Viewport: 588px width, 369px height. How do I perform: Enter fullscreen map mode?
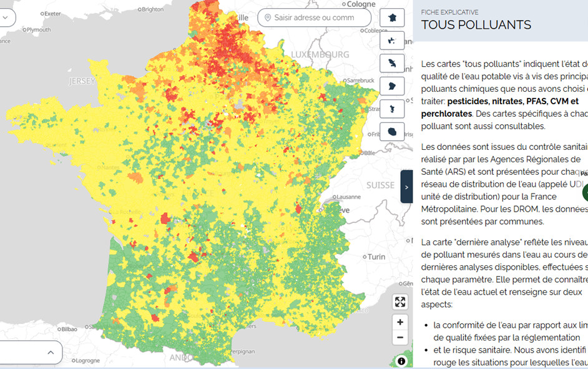click(400, 302)
